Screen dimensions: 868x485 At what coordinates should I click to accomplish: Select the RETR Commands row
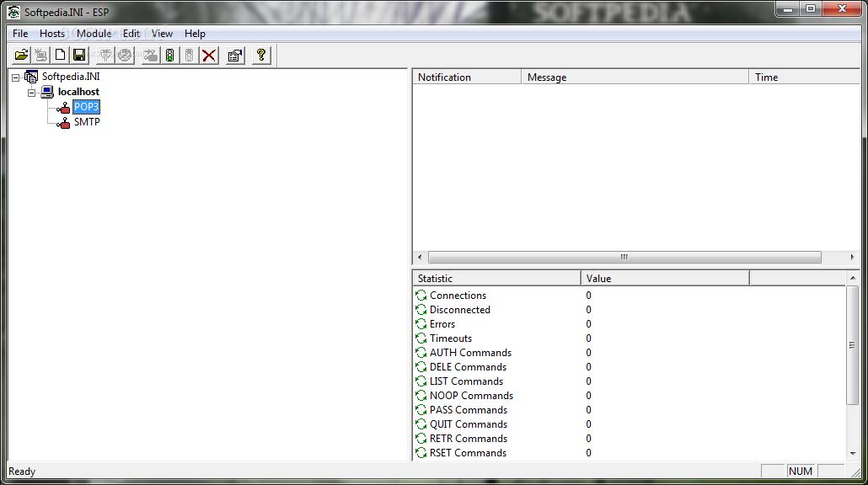coord(630,439)
